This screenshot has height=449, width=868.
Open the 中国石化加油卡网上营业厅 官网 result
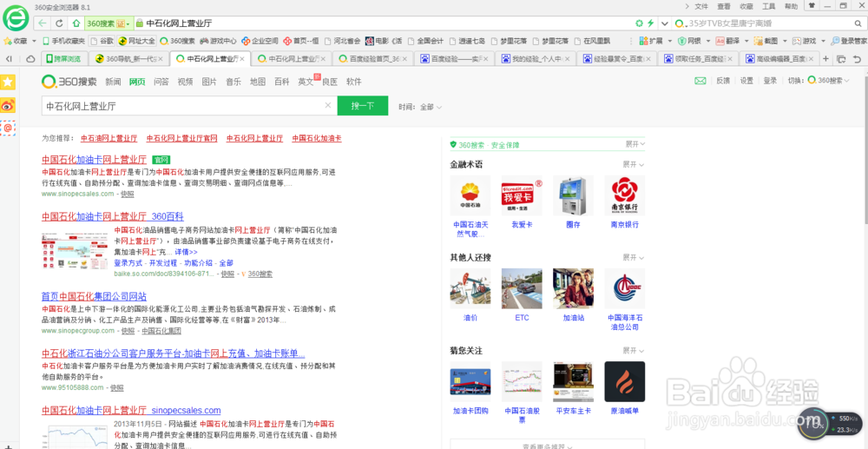point(94,160)
